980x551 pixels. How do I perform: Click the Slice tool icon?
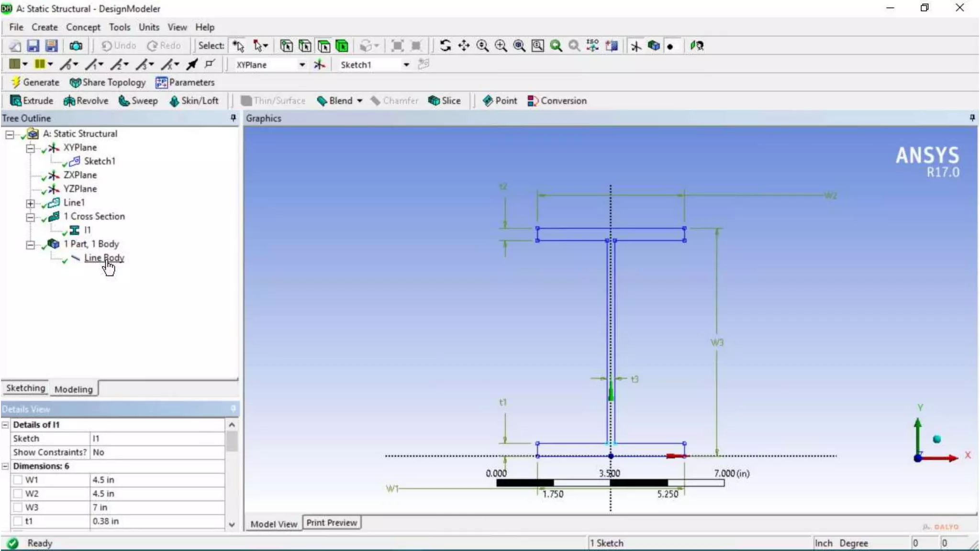tap(434, 100)
